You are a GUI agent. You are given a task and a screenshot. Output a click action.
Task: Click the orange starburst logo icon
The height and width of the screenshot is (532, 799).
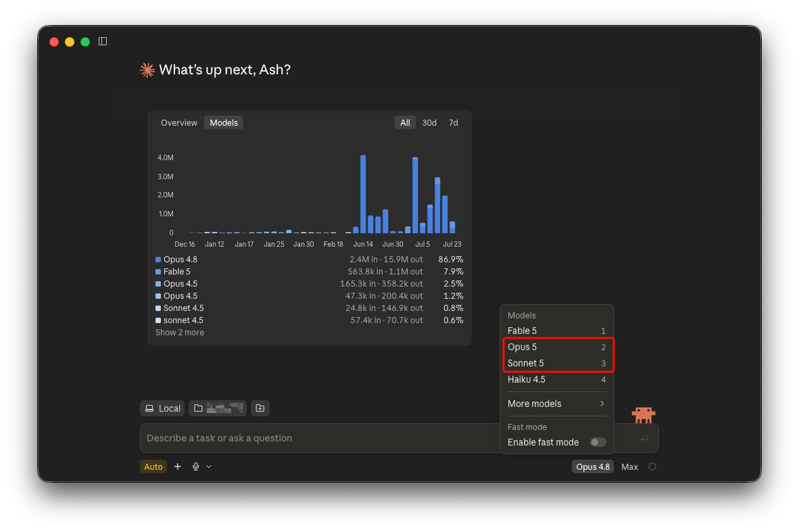147,70
